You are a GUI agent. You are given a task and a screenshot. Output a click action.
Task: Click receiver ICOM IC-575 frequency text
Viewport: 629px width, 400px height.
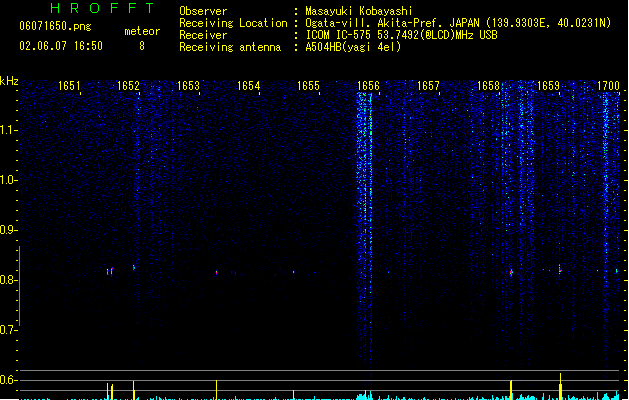point(401,35)
